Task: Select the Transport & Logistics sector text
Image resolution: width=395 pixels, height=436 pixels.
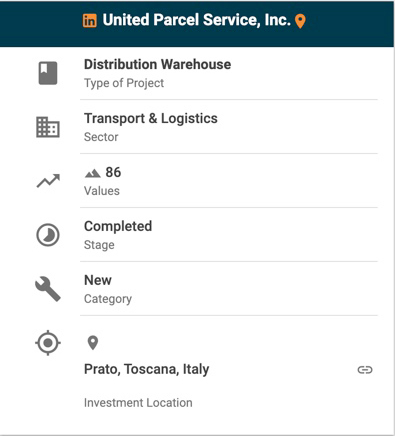Action: tap(151, 118)
